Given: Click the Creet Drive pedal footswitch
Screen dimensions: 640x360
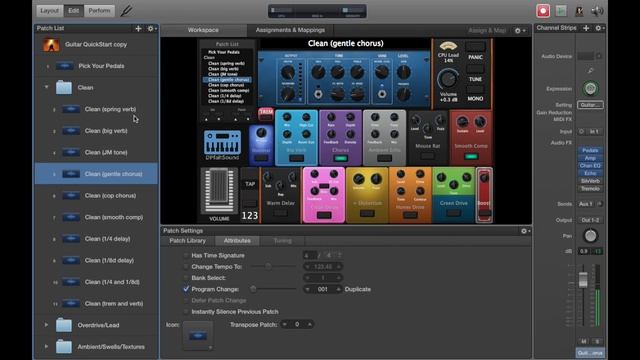Looking at the screenshot, I should pyautogui.click(x=453, y=213).
